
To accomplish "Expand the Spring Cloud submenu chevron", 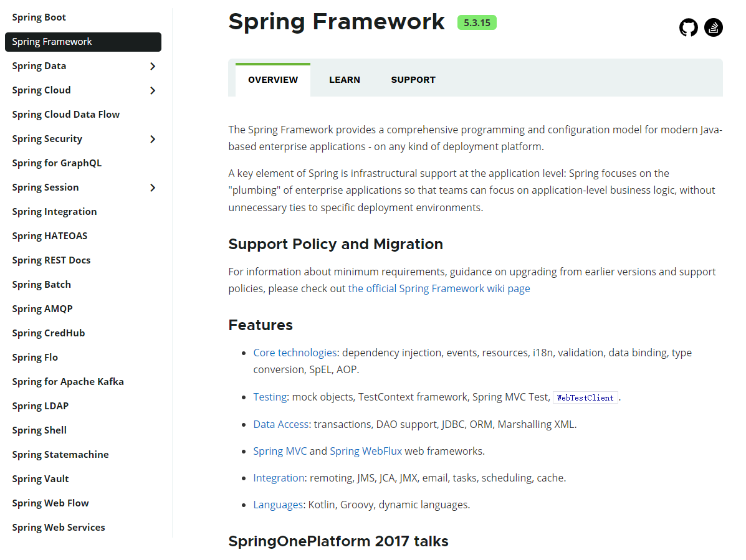I will coord(153,90).
